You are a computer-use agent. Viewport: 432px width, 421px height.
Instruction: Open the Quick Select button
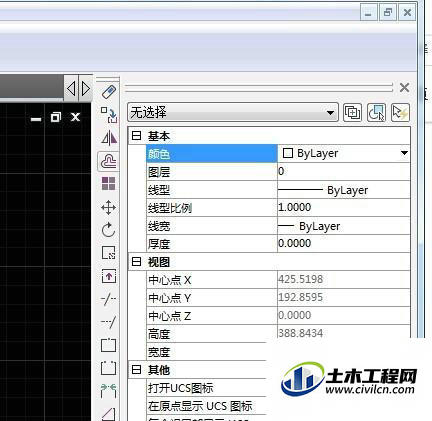(400, 112)
